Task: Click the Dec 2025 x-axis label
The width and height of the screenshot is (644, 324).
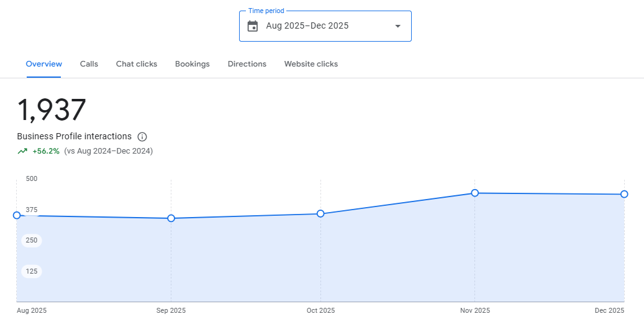Action: 609,311
